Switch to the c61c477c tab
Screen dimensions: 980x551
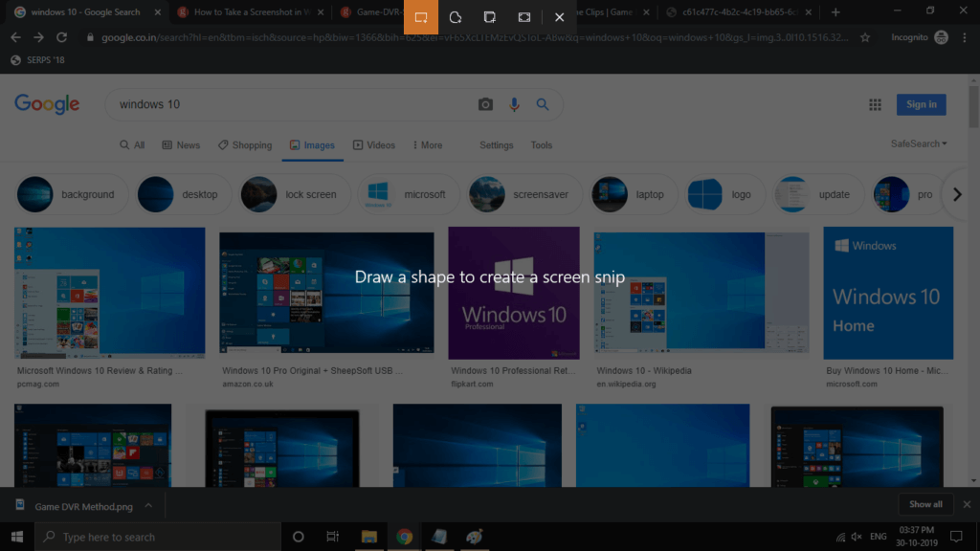739,11
